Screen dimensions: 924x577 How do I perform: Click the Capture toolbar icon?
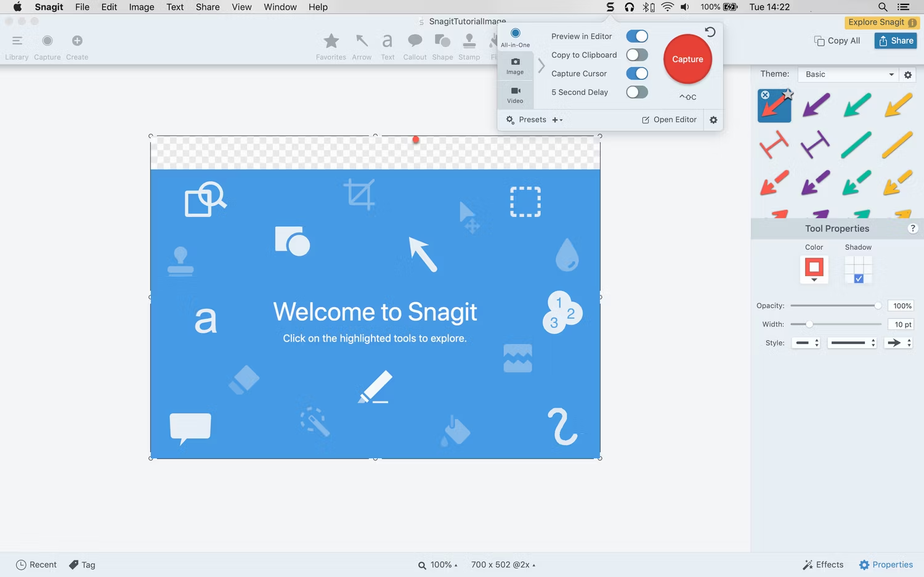coord(47,41)
